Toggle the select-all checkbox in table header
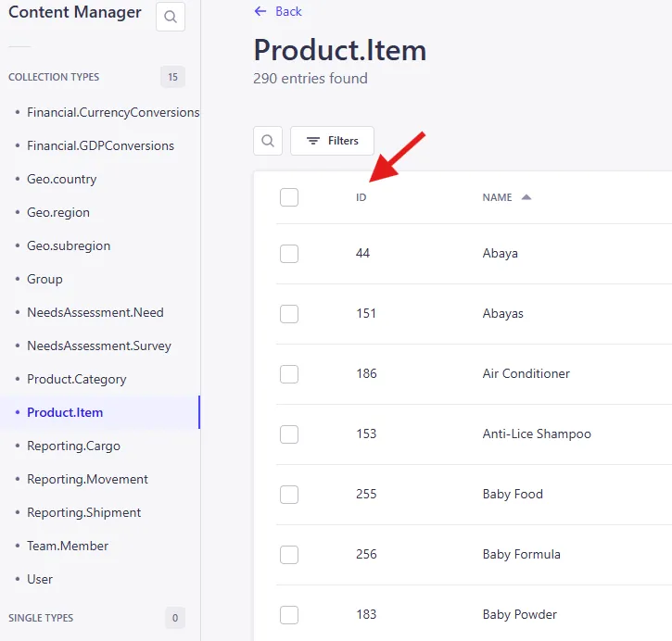 click(289, 197)
